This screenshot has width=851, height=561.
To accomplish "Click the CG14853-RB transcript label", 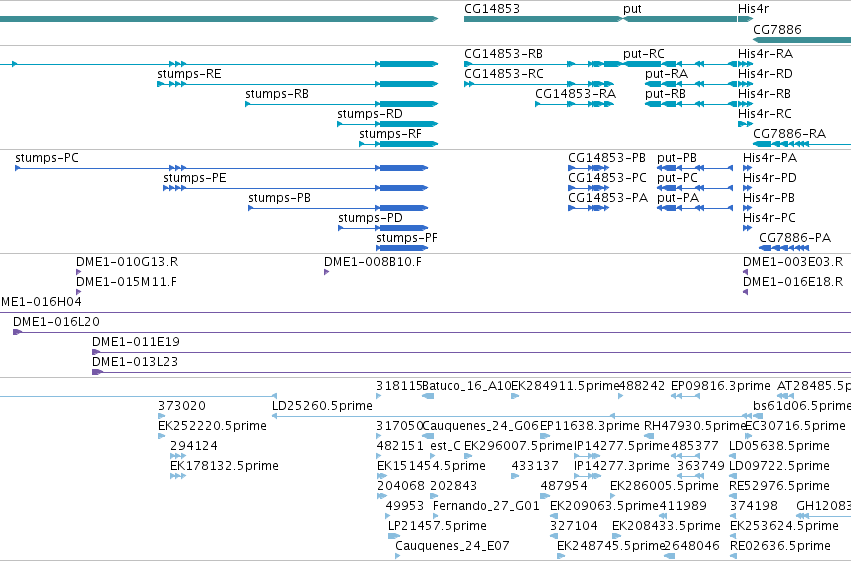I will (x=503, y=54).
